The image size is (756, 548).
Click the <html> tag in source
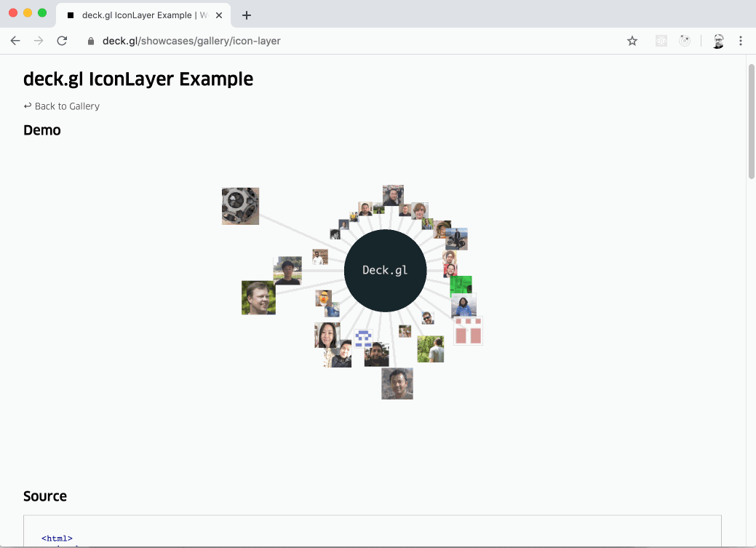click(57, 539)
